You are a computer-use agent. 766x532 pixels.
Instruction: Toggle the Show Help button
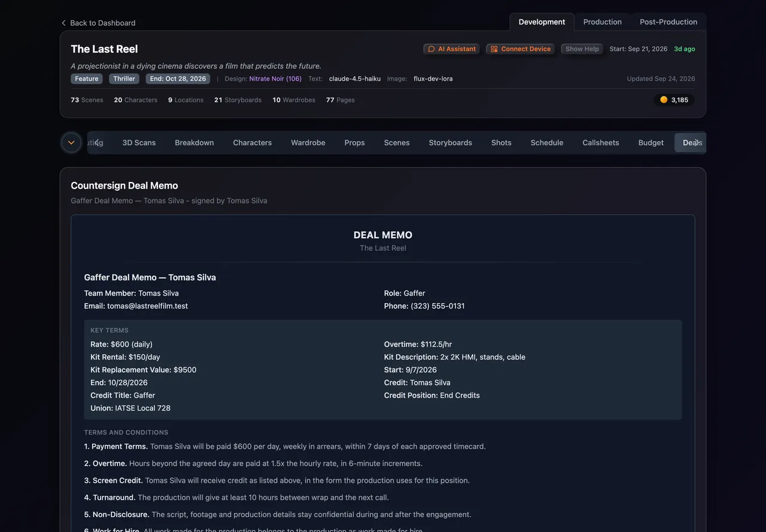click(x=582, y=49)
